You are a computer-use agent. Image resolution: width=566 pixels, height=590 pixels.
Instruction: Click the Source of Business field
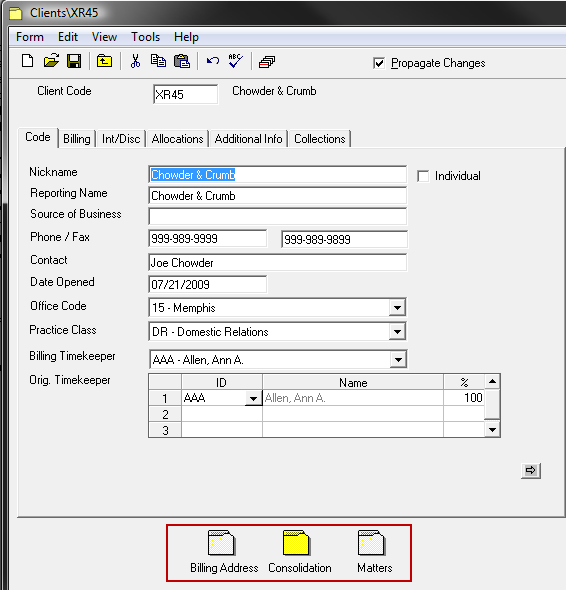point(277,216)
